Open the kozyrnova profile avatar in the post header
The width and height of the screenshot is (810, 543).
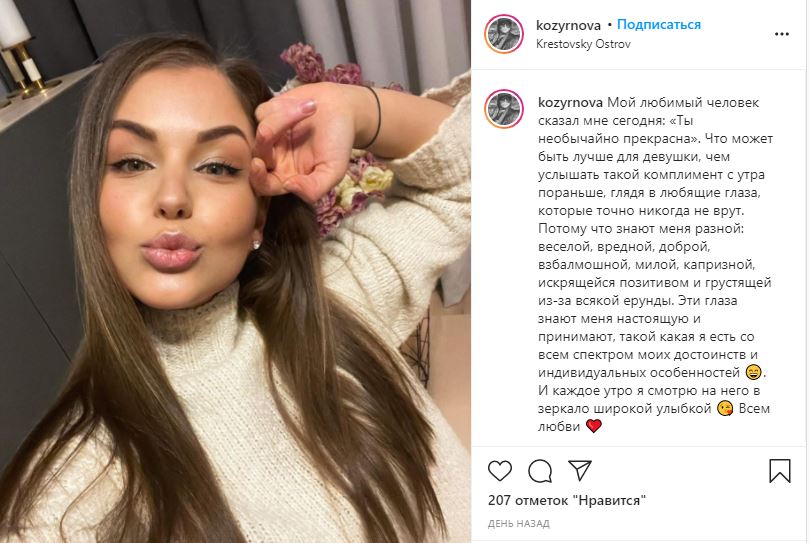tap(504, 34)
